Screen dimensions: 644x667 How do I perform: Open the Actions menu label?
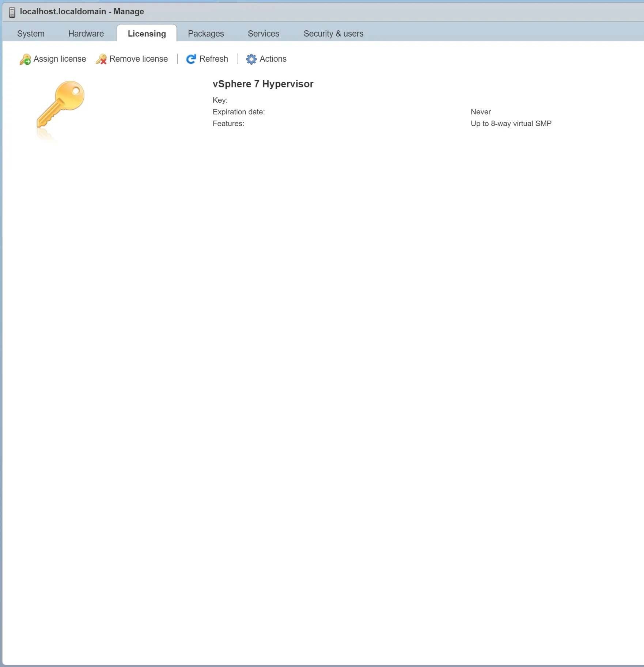click(x=273, y=59)
